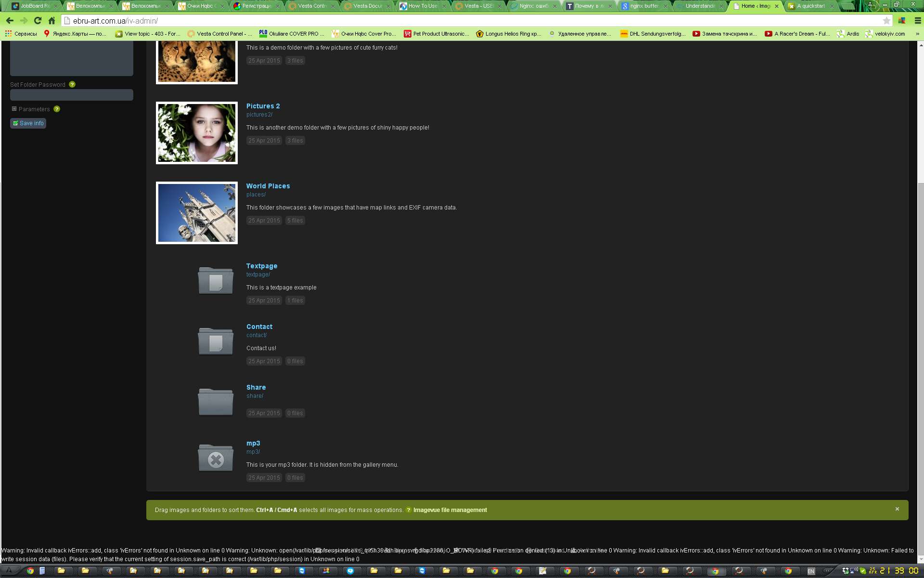Image resolution: width=924 pixels, height=578 pixels.
Task: Open the Textpage title link
Action: coord(262,266)
